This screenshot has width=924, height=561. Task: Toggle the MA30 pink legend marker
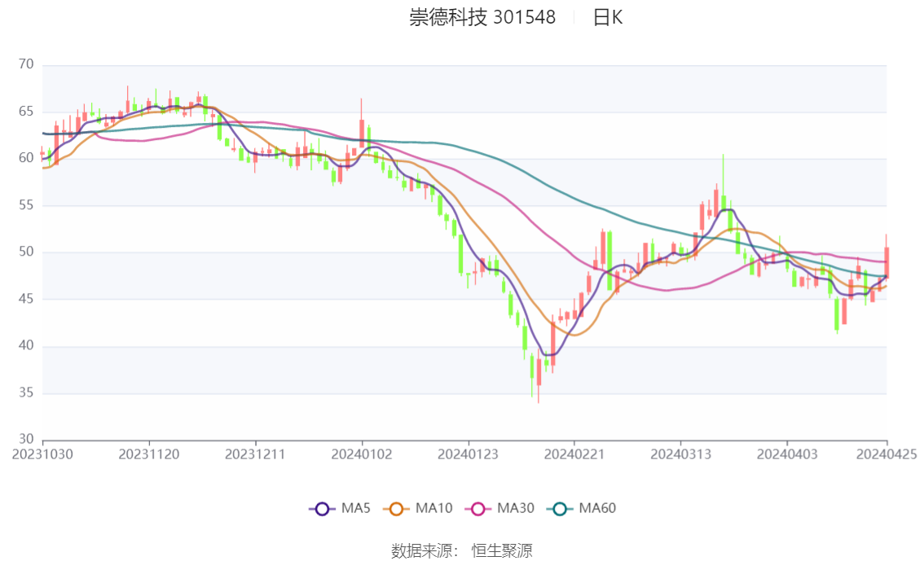pyautogui.click(x=478, y=509)
